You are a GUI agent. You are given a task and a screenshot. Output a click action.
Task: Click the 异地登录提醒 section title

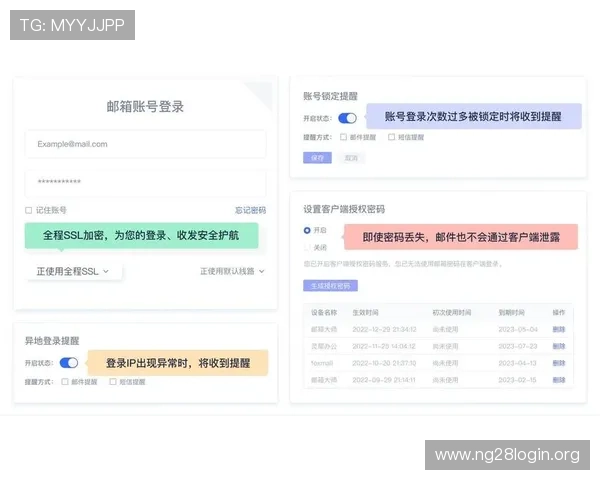pyautogui.click(x=52, y=341)
